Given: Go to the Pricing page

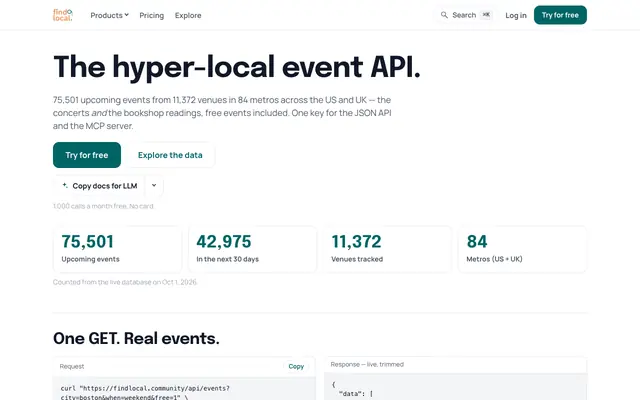Looking at the screenshot, I should 151,15.
